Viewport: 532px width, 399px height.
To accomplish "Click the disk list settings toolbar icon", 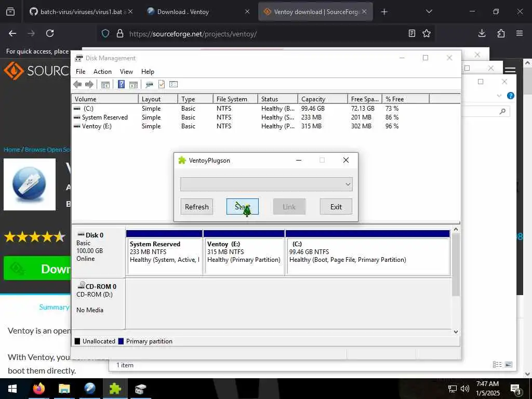I will (174, 85).
